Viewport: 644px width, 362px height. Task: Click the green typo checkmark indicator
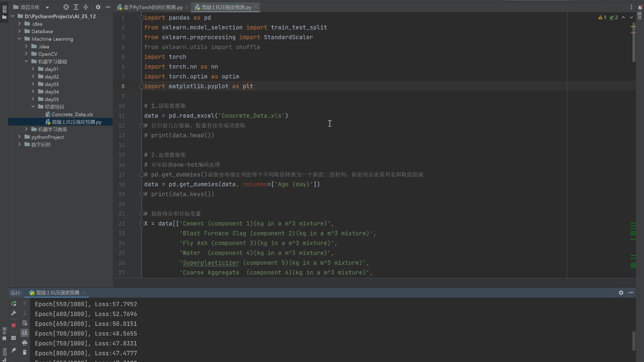613,18
